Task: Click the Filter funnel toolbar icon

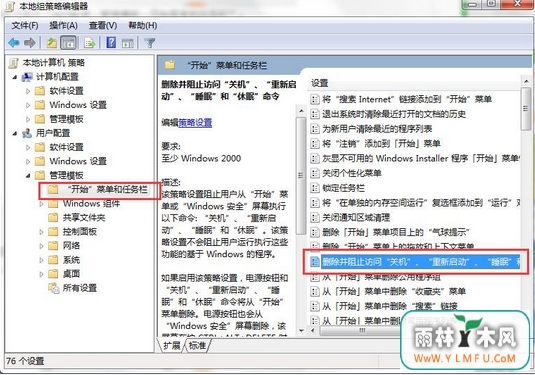Action: (x=149, y=43)
